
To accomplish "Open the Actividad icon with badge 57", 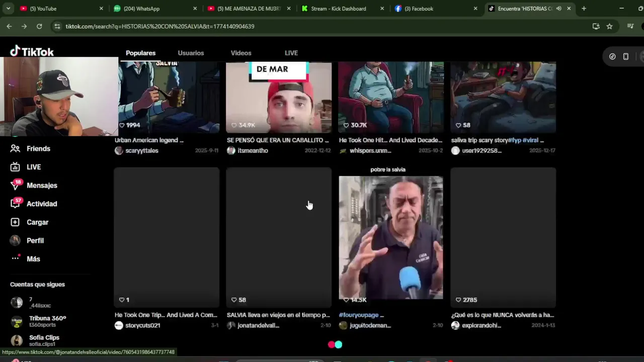I will [x=16, y=203].
